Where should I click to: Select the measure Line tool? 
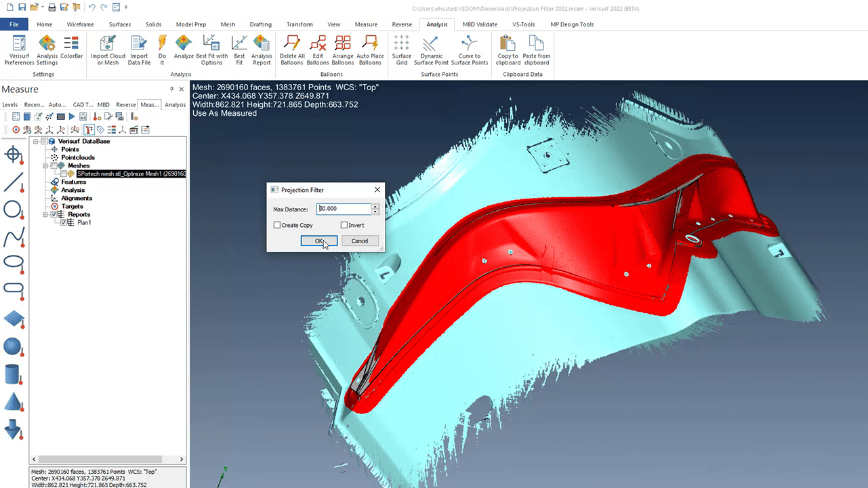pyautogui.click(x=14, y=182)
